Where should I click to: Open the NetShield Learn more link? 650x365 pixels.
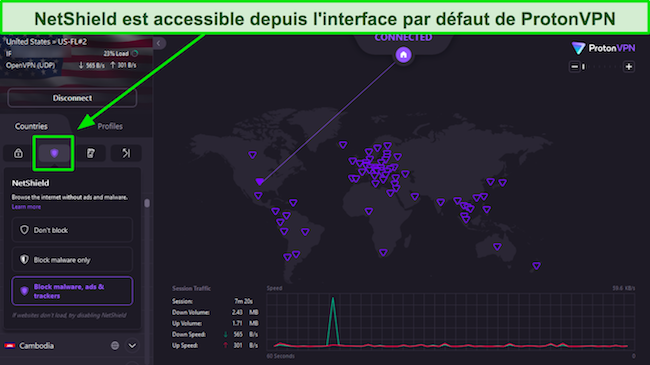(x=26, y=207)
